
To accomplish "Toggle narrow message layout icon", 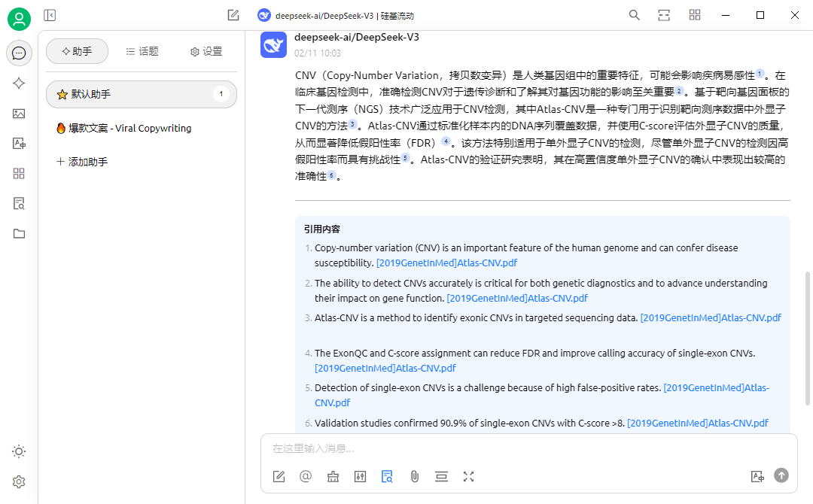I will [664, 15].
